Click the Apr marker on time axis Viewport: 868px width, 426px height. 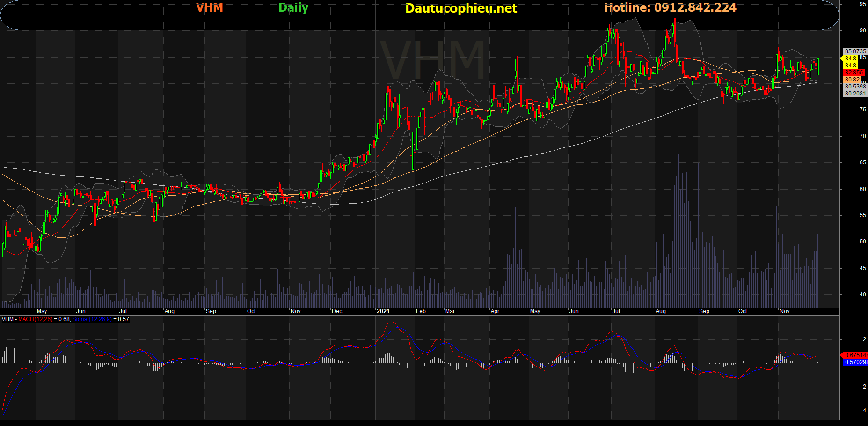(x=495, y=311)
